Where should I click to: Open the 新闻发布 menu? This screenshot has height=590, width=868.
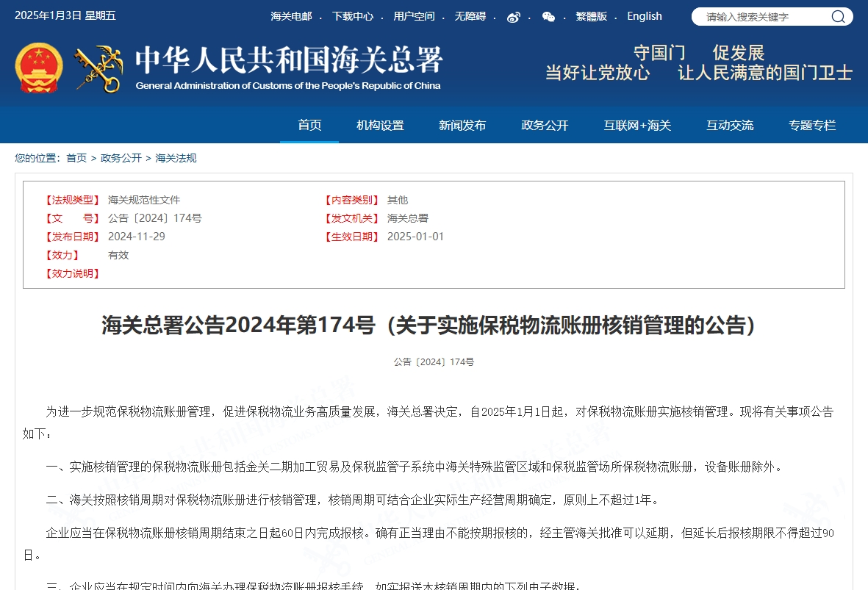(x=462, y=126)
